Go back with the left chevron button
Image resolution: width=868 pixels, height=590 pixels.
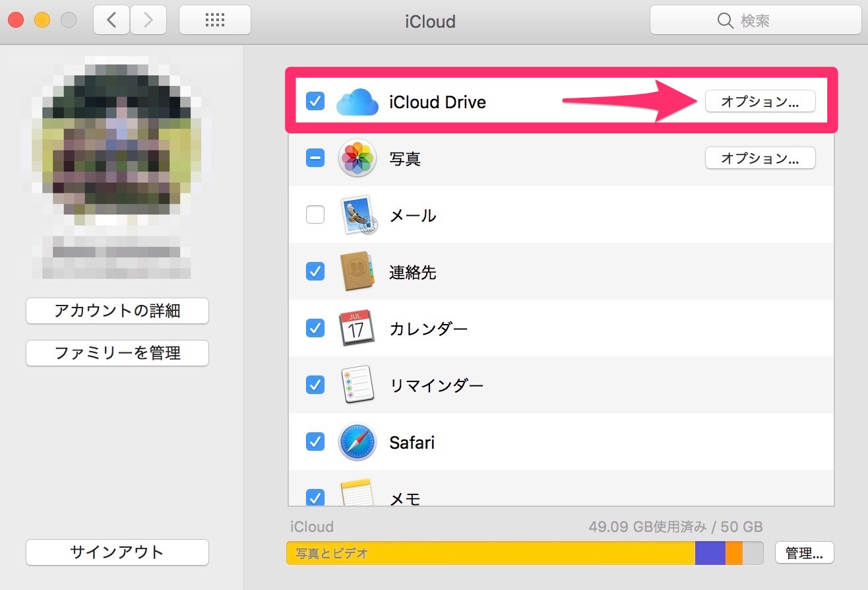click(111, 20)
